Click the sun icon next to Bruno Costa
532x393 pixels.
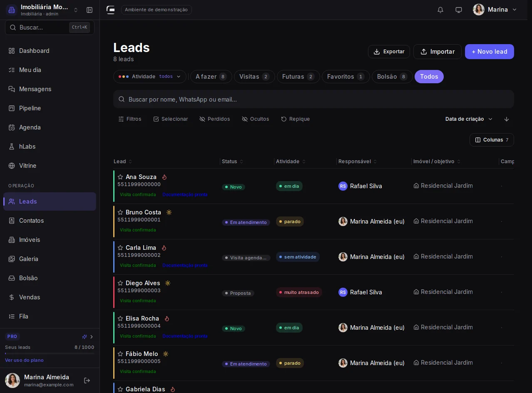click(169, 212)
